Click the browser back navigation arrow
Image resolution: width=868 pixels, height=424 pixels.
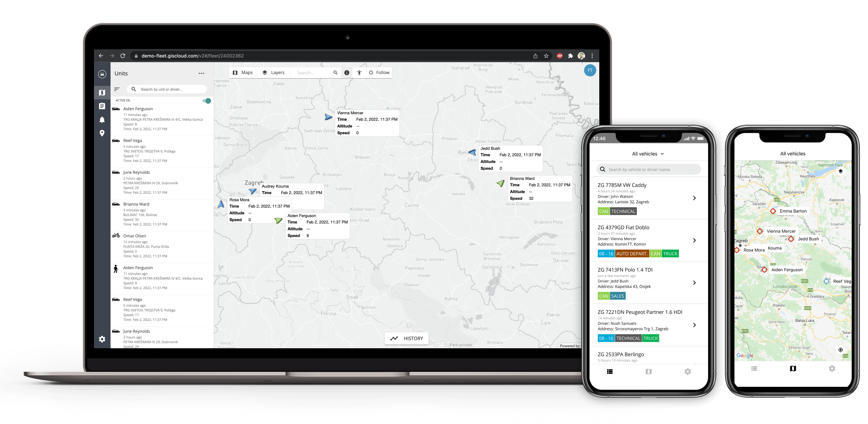(x=101, y=55)
